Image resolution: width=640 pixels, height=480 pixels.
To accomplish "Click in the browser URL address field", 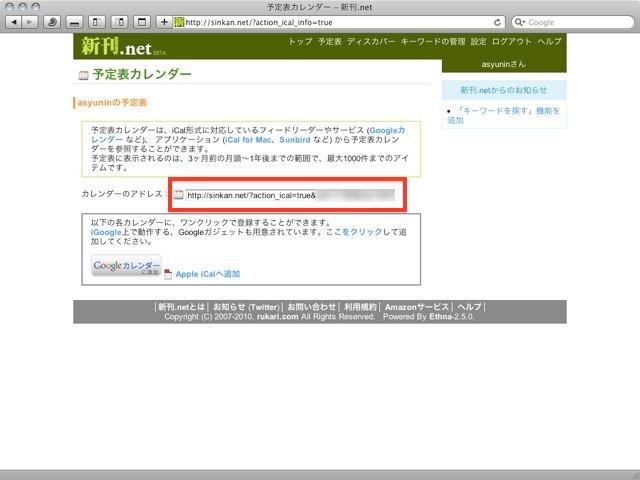I will tap(337, 22).
